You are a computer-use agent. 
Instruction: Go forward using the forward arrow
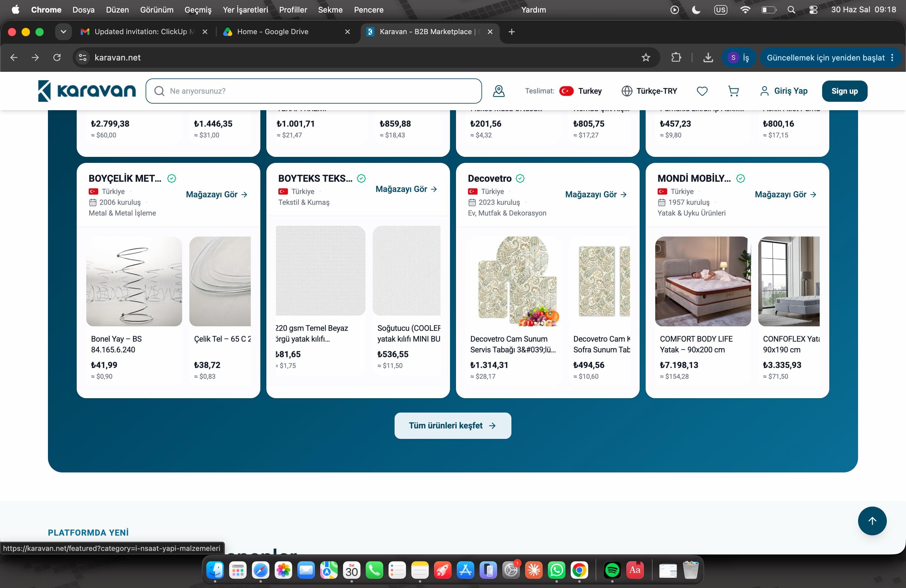pyautogui.click(x=35, y=57)
